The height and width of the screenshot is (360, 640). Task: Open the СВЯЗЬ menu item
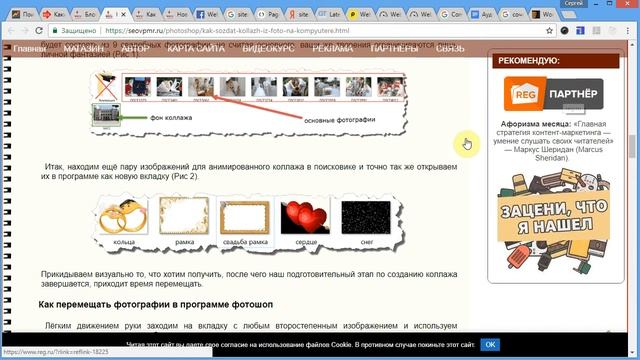450,49
